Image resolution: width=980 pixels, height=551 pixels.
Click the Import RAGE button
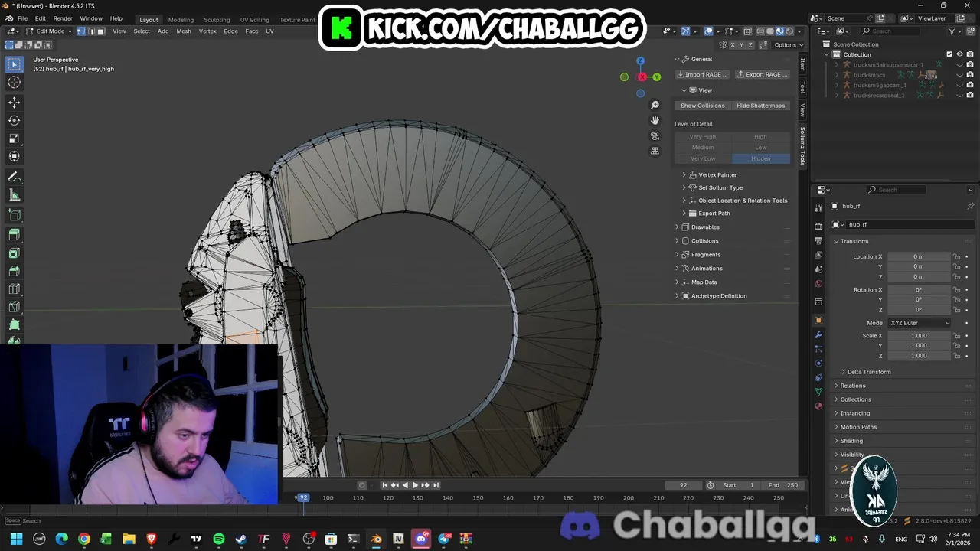(702, 74)
